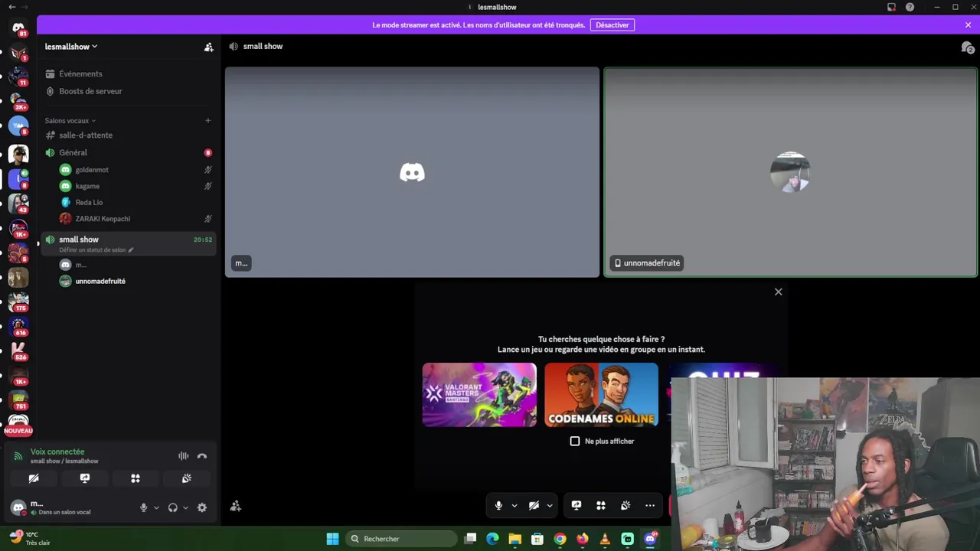The width and height of the screenshot is (980, 551).
Task: Select the salle-d-attente channel
Action: click(86, 135)
